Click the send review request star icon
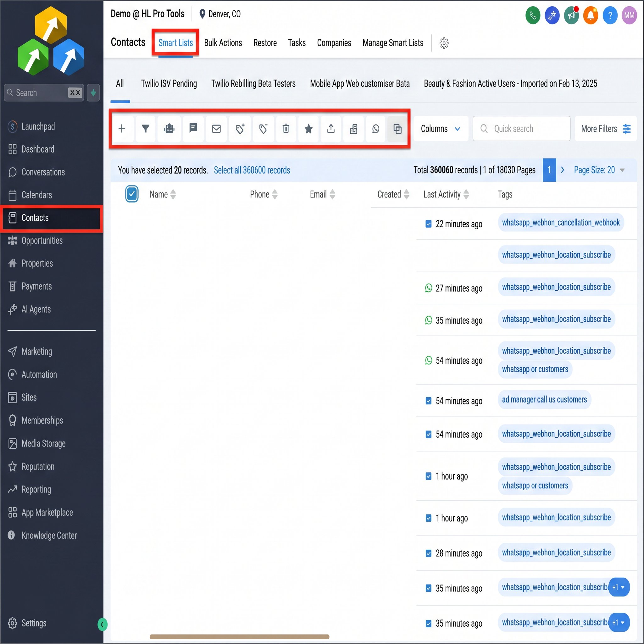 click(309, 129)
